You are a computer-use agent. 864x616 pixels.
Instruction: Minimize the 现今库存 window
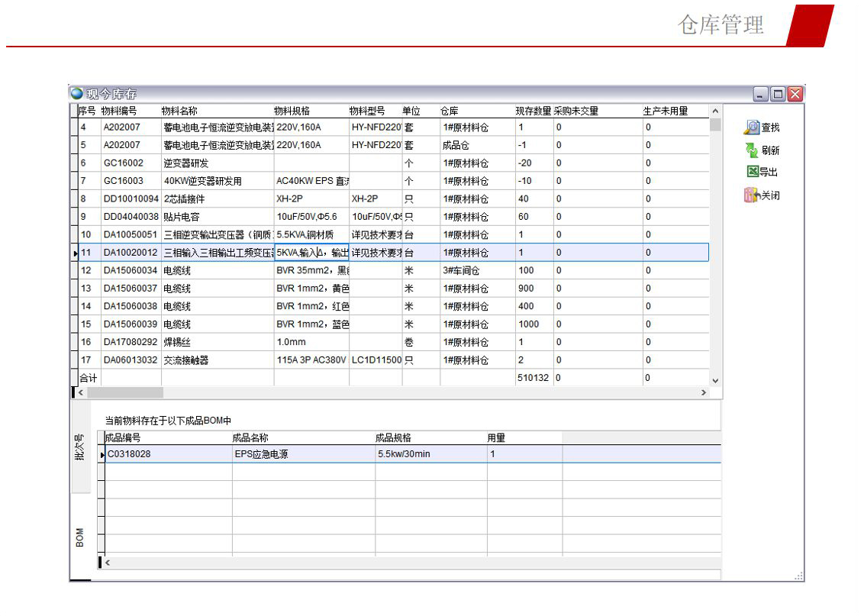(x=761, y=94)
